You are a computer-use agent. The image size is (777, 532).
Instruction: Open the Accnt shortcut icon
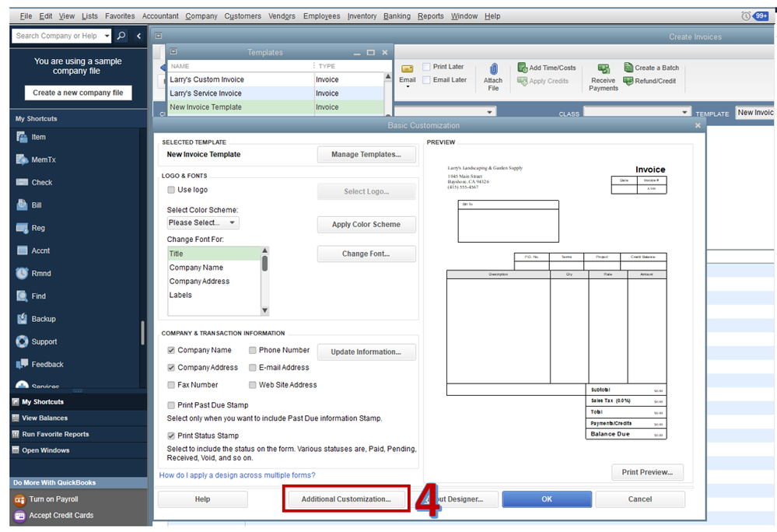22,250
